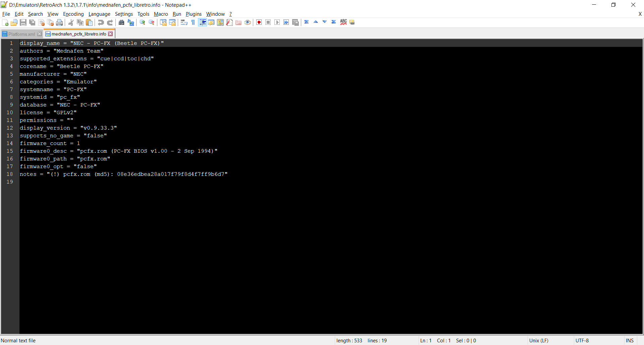
Task: Open the Replace dialog toolbar icon
Action: click(x=130, y=22)
